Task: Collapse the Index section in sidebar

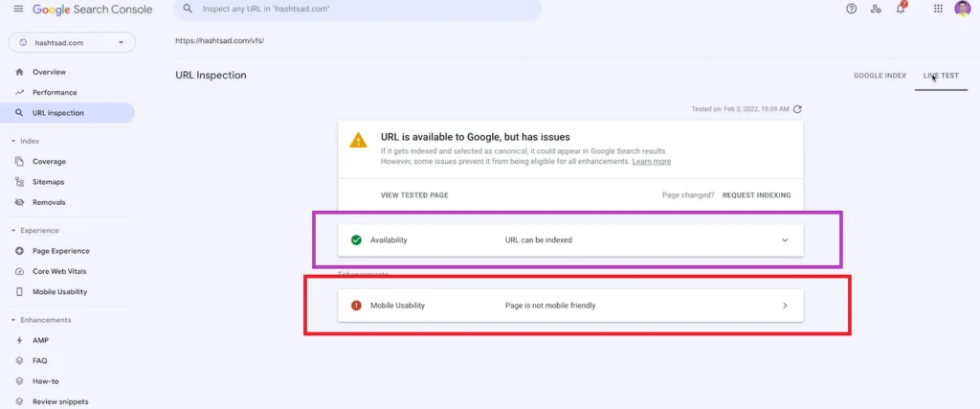Action: (x=13, y=141)
